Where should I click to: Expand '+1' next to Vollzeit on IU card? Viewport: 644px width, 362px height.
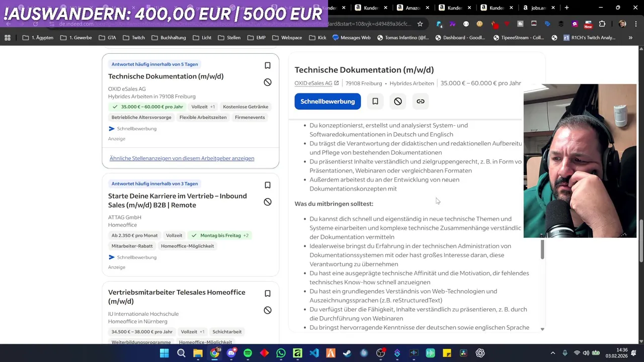tap(202, 332)
